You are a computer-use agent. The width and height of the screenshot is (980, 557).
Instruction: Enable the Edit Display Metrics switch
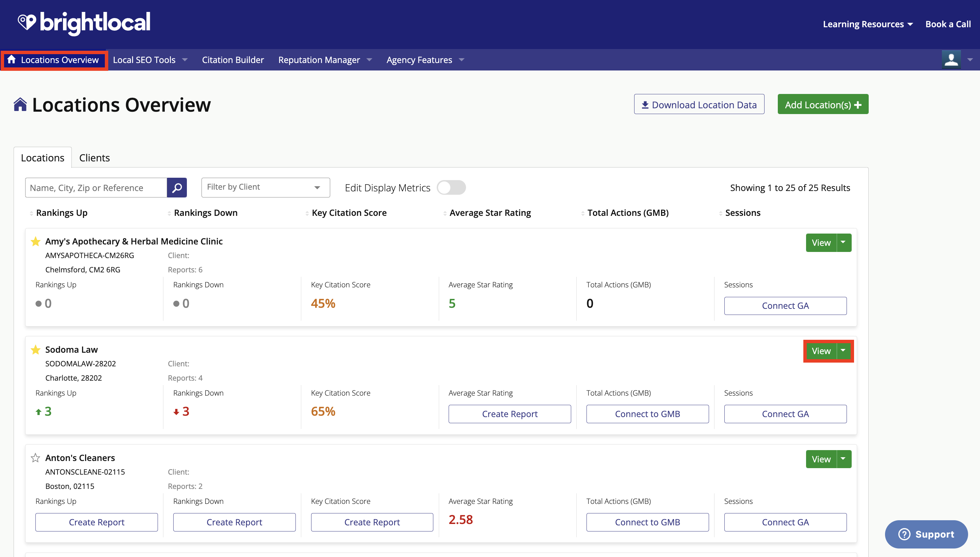coord(451,188)
